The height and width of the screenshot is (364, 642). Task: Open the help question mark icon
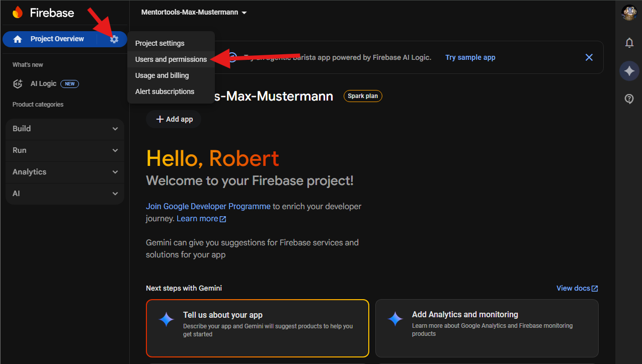(x=629, y=99)
